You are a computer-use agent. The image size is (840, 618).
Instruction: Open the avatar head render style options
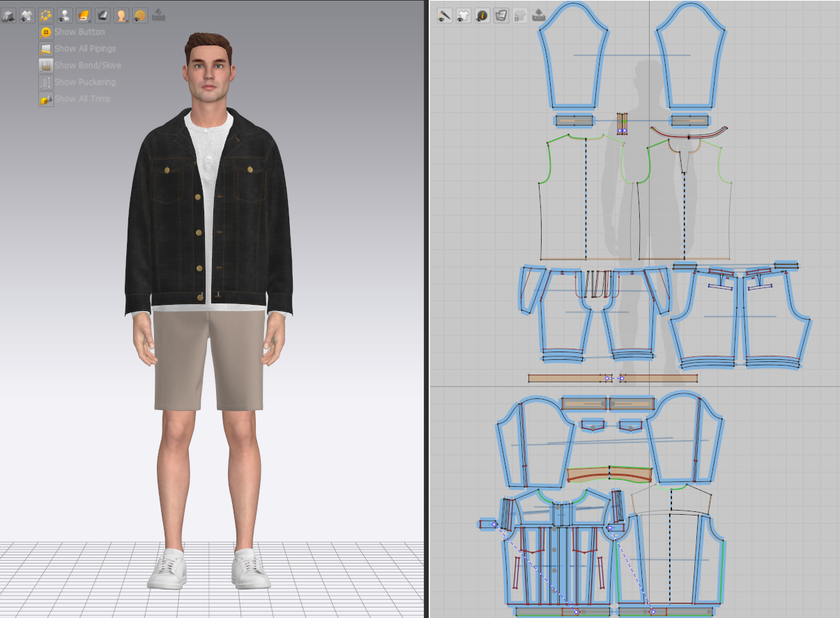121,15
